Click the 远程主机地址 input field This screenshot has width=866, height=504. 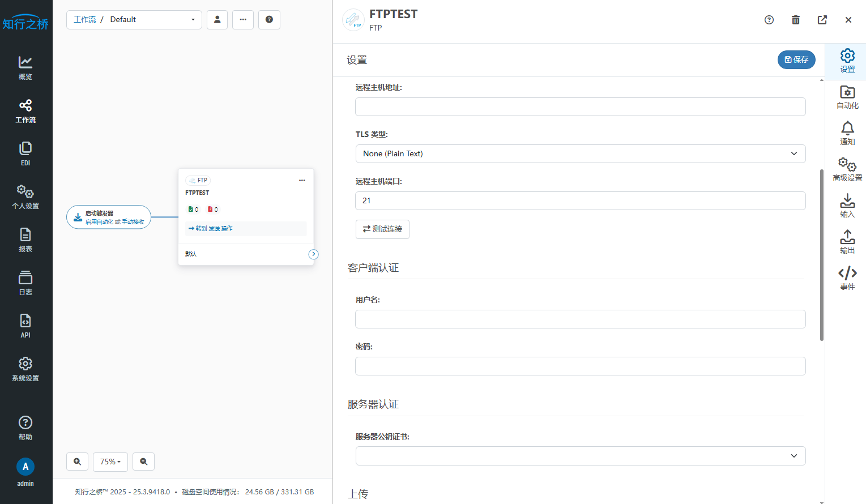click(580, 106)
